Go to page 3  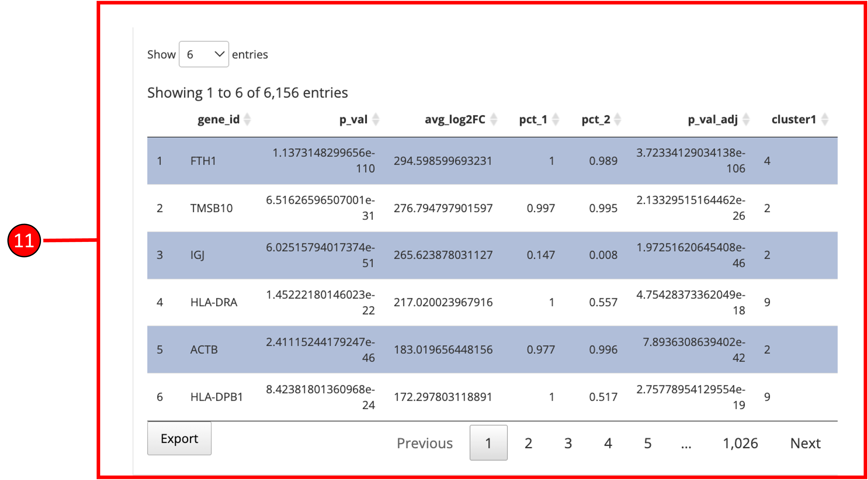tap(568, 443)
